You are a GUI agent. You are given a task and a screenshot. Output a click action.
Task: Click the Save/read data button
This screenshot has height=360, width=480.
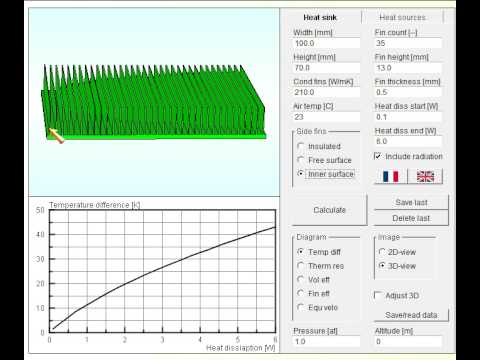coord(411,315)
